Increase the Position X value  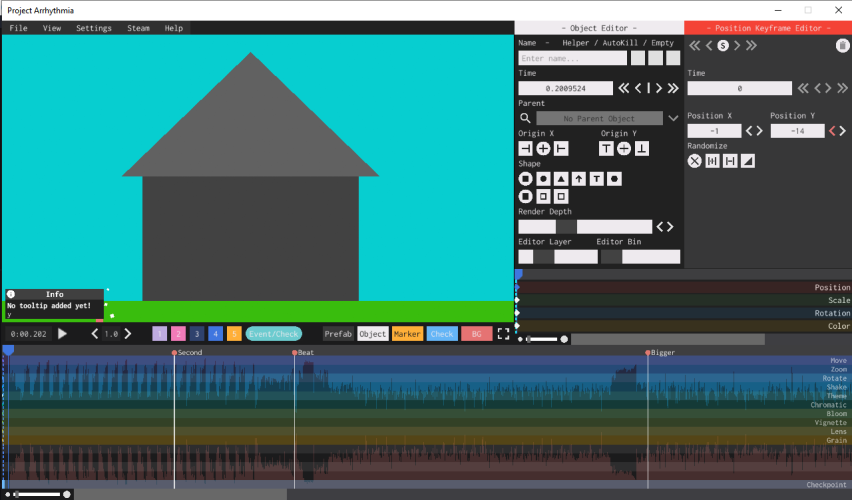[x=759, y=131]
